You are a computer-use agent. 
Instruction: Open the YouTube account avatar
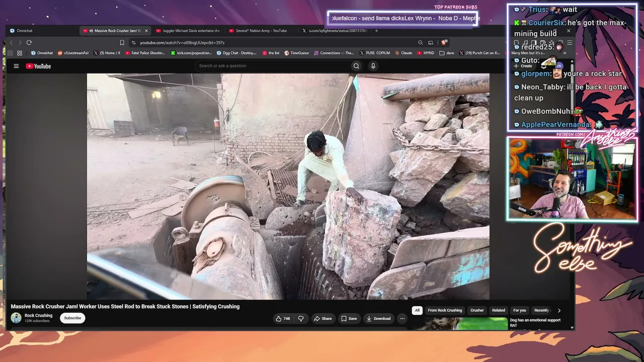[559, 66]
